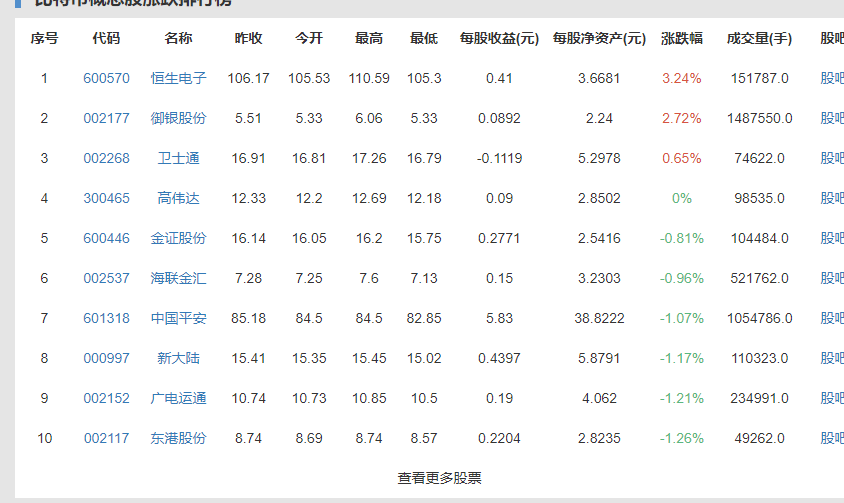Open 金证股份 stock name link
The image size is (844, 503).
click(x=178, y=238)
